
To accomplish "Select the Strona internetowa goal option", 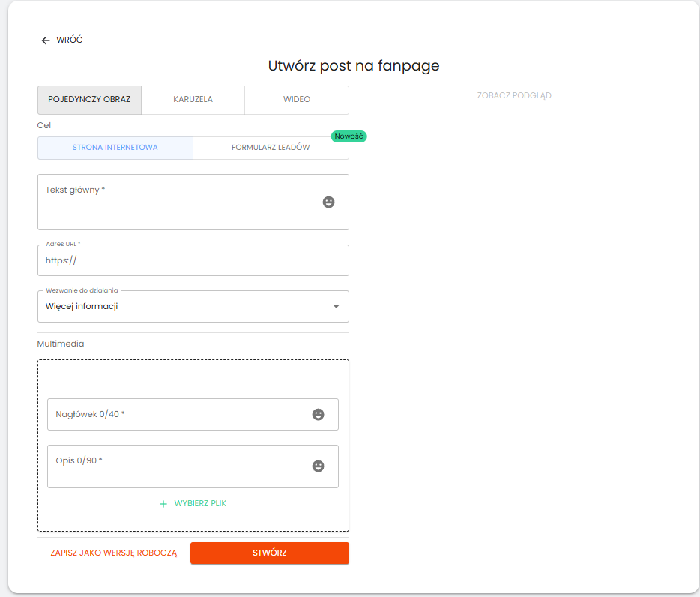I will [x=115, y=148].
